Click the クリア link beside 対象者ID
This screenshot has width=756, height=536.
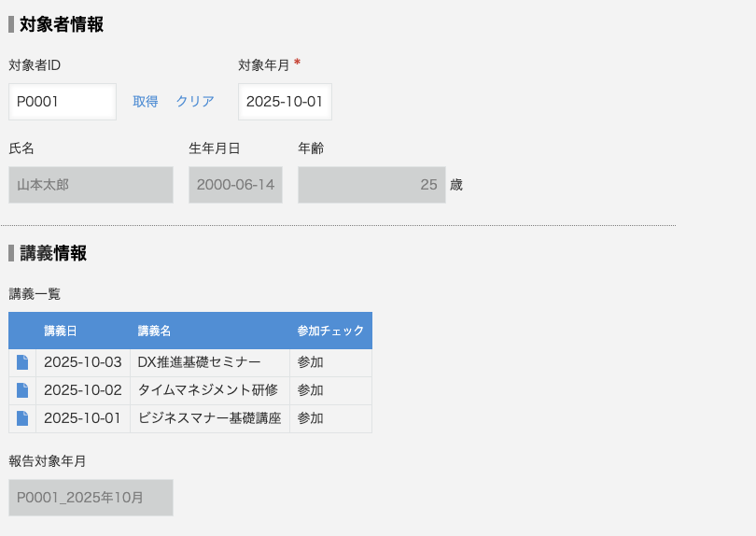(195, 102)
